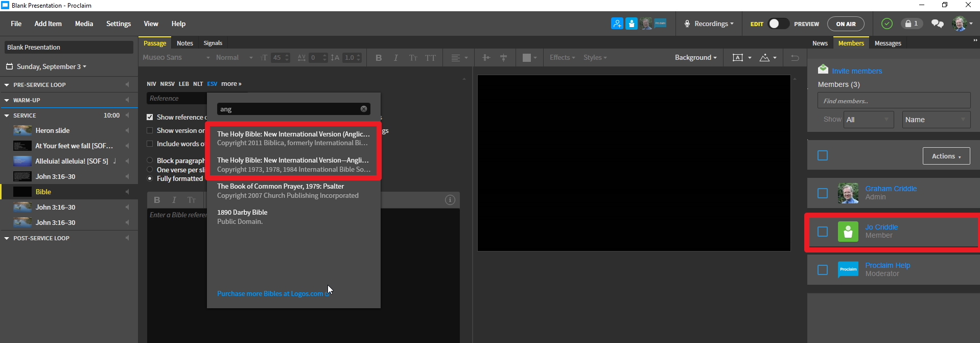Open the Media menu
This screenshot has width=980, height=343.
[x=84, y=24]
